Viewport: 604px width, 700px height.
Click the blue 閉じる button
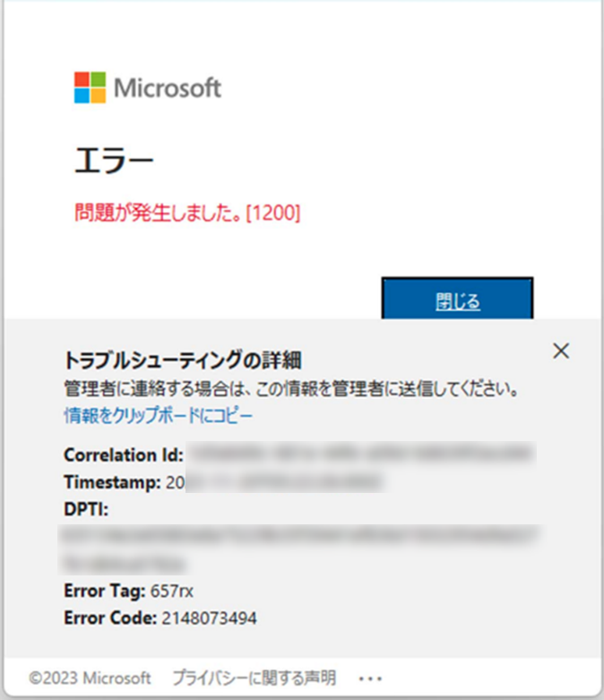click(x=457, y=298)
